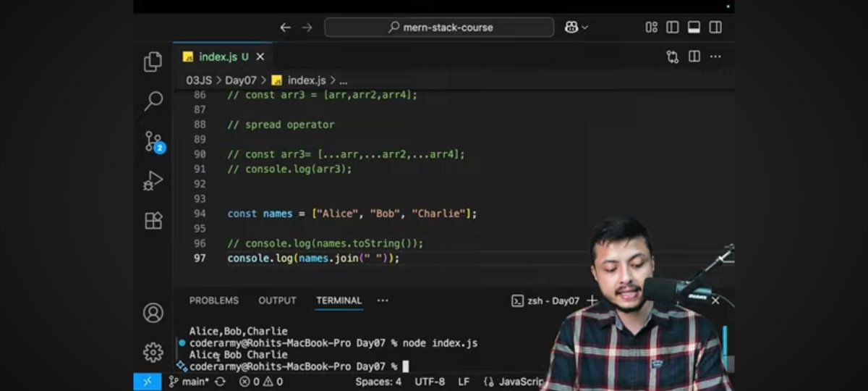Click the node index.js command line

pos(333,342)
